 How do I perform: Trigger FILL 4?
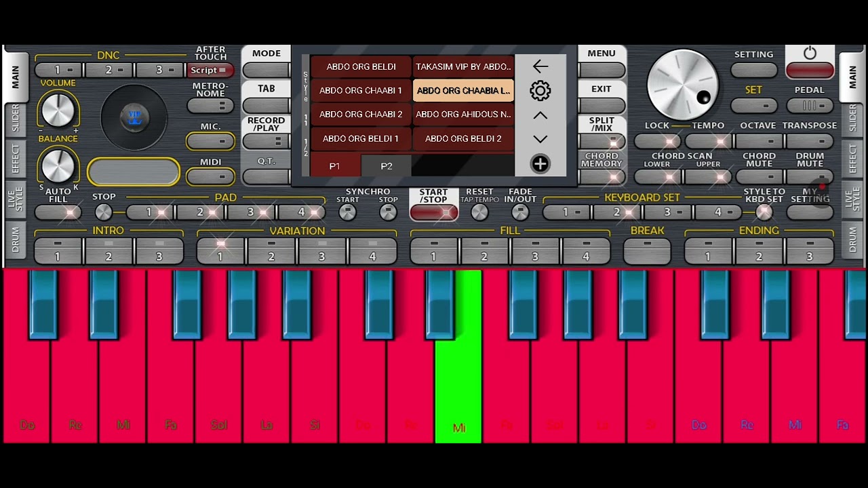(586, 250)
